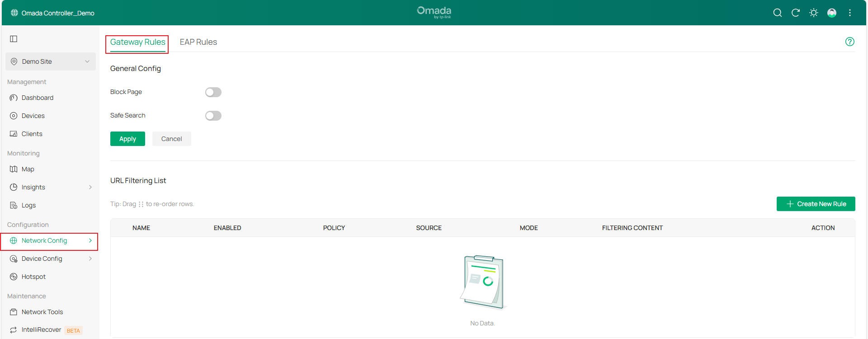This screenshot has height=339, width=868.
Task: Click the IntelliRecover icon
Action: coord(14,330)
